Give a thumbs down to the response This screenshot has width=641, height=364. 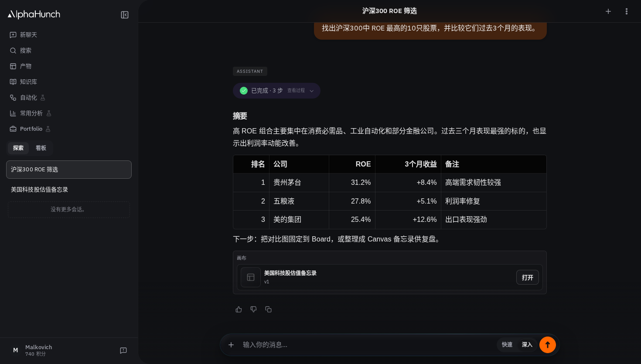253,310
